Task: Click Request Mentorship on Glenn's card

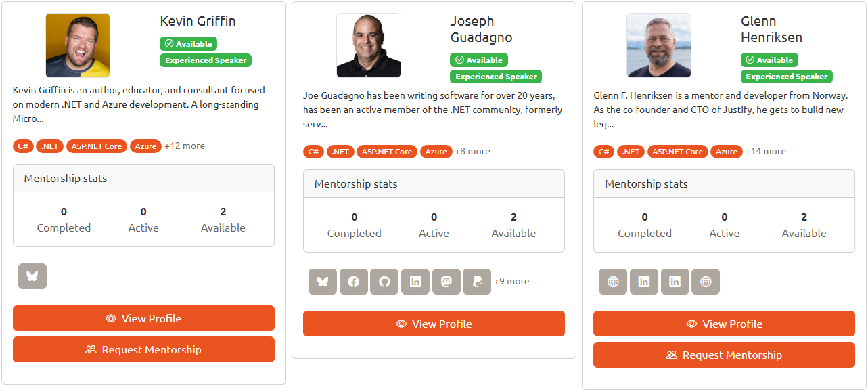Action: click(724, 354)
